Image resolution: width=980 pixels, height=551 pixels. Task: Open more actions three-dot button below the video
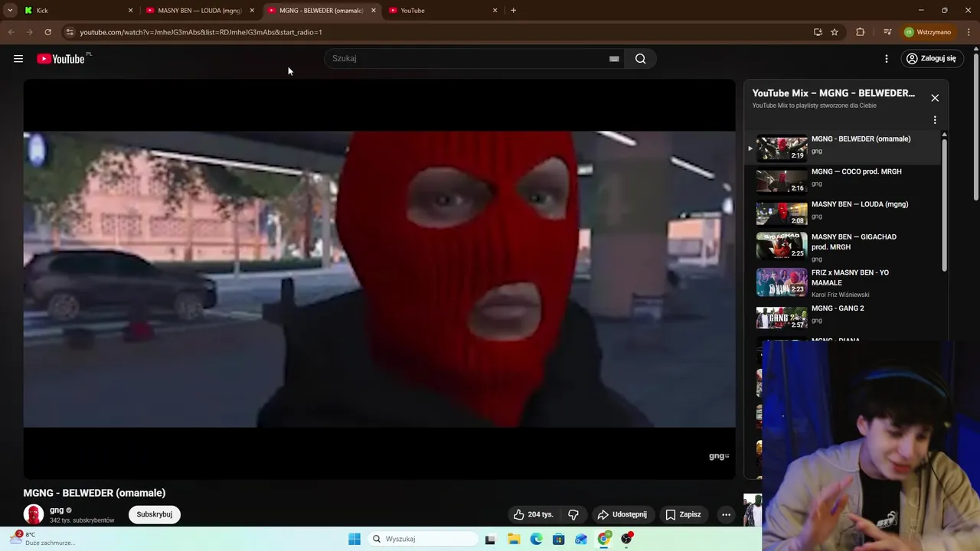(726, 514)
